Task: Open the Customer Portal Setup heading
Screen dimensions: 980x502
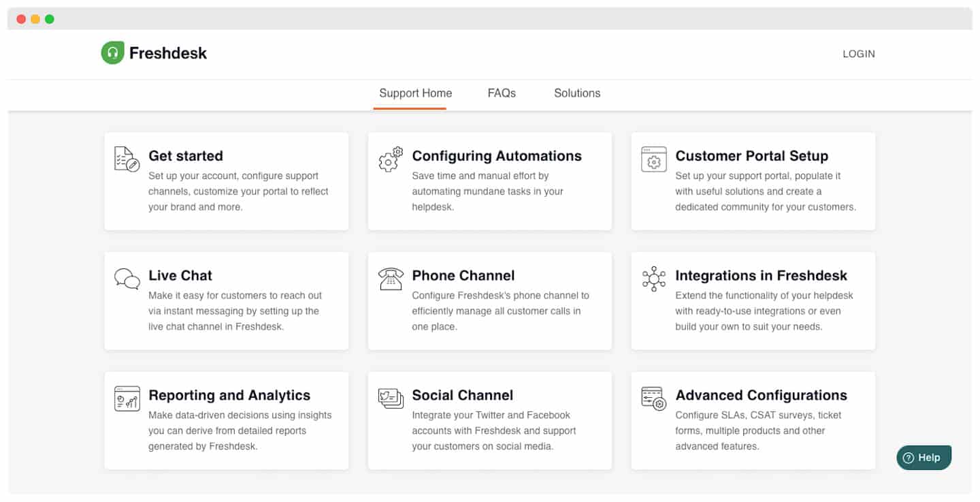Action: pyautogui.click(x=752, y=156)
